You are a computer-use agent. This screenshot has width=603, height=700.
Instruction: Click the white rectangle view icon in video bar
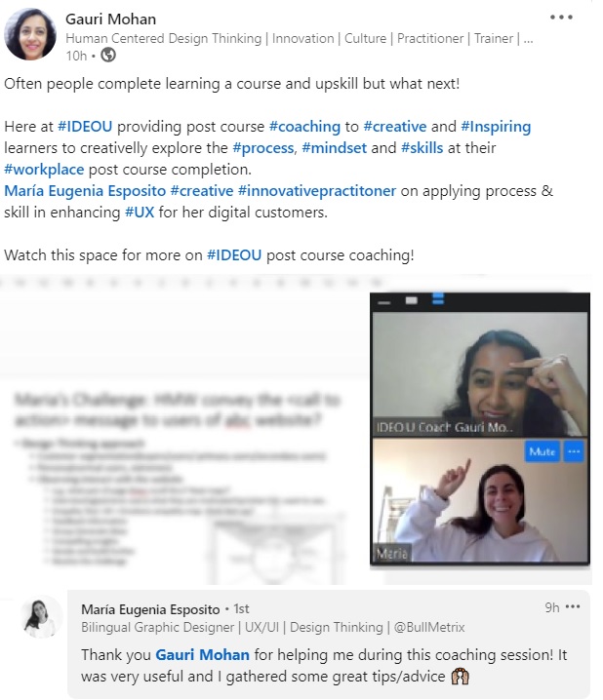(412, 300)
